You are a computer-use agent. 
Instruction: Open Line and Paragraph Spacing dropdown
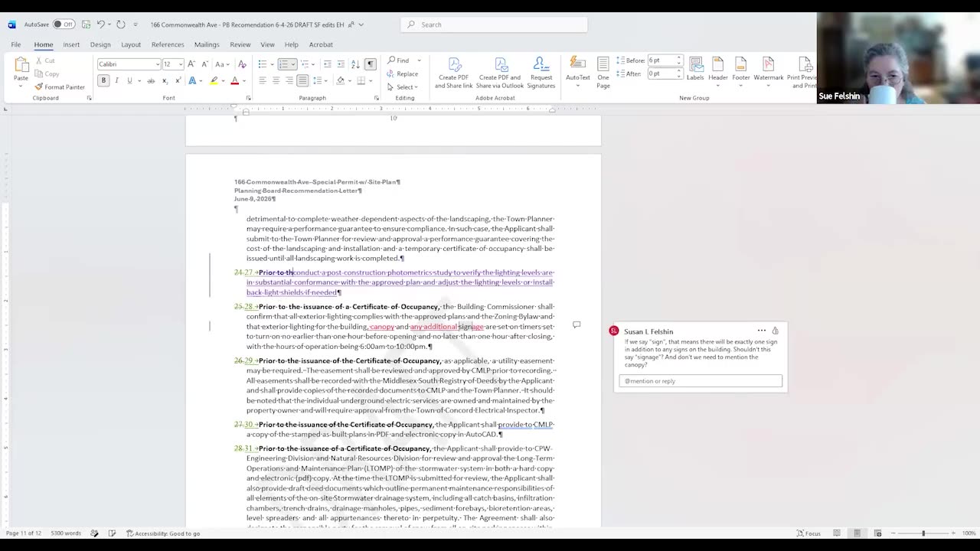(x=320, y=80)
